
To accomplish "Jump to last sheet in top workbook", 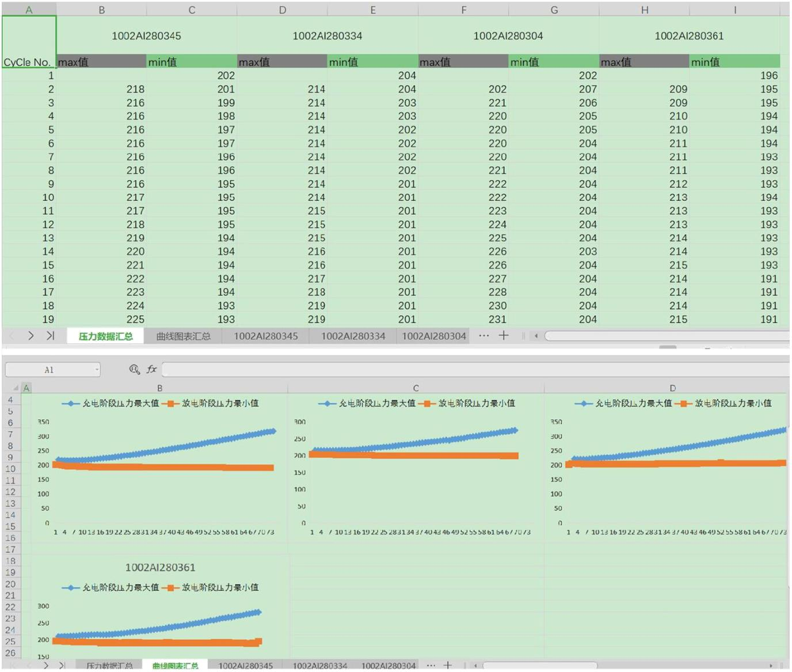I will (50, 336).
